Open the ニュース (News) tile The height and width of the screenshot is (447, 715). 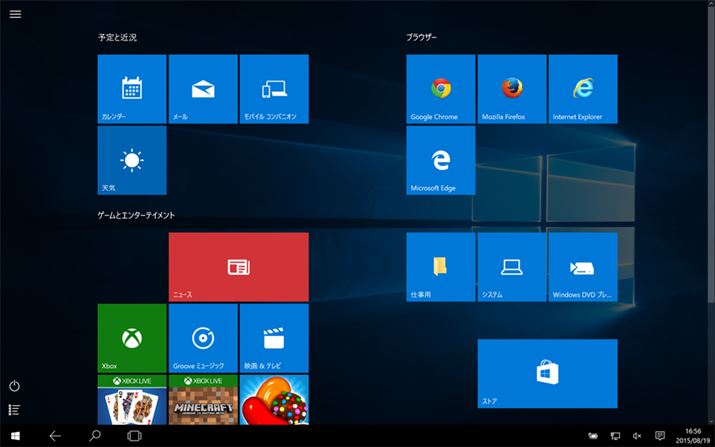tap(238, 267)
